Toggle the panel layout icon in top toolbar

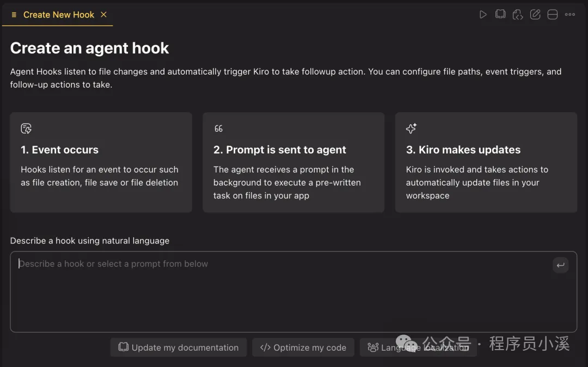point(553,15)
